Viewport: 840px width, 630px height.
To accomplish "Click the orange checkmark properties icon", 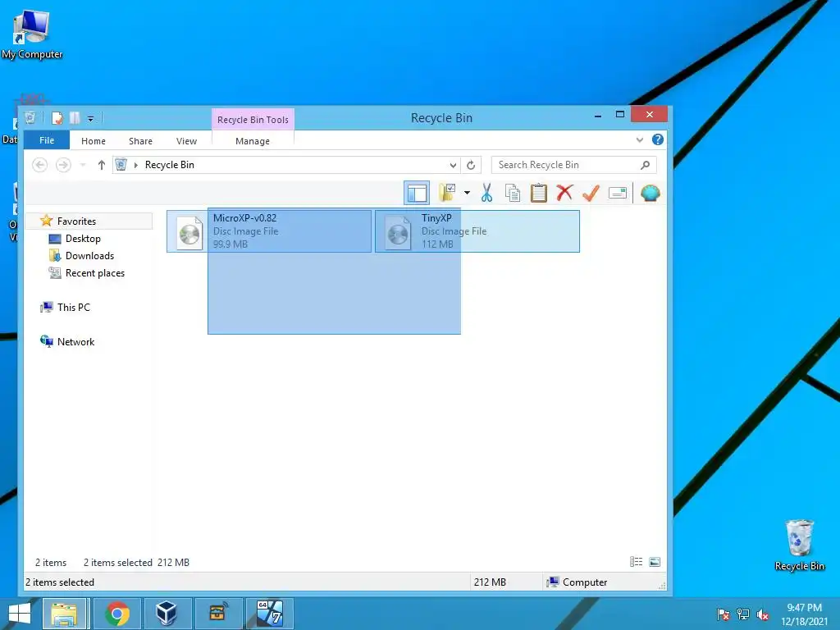I will [591, 193].
